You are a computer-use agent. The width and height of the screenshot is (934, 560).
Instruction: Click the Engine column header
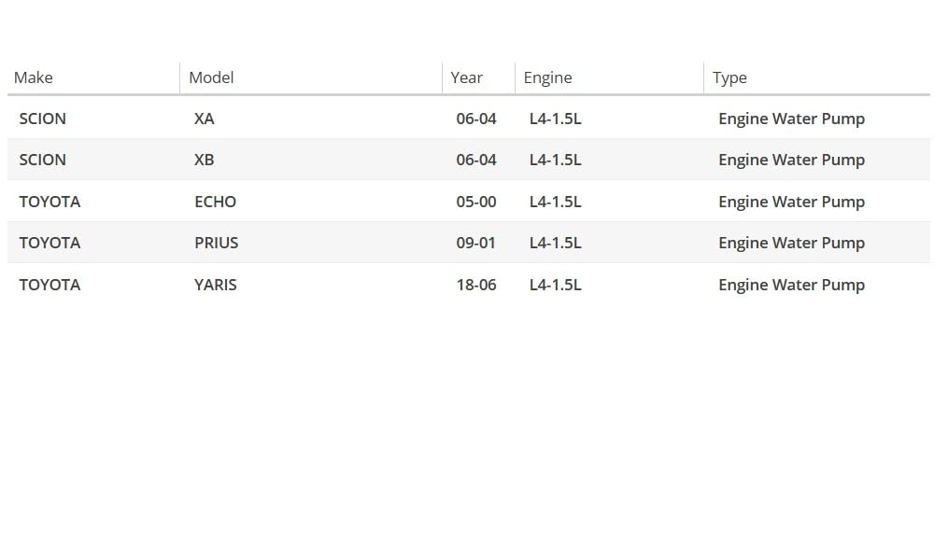click(x=547, y=77)
